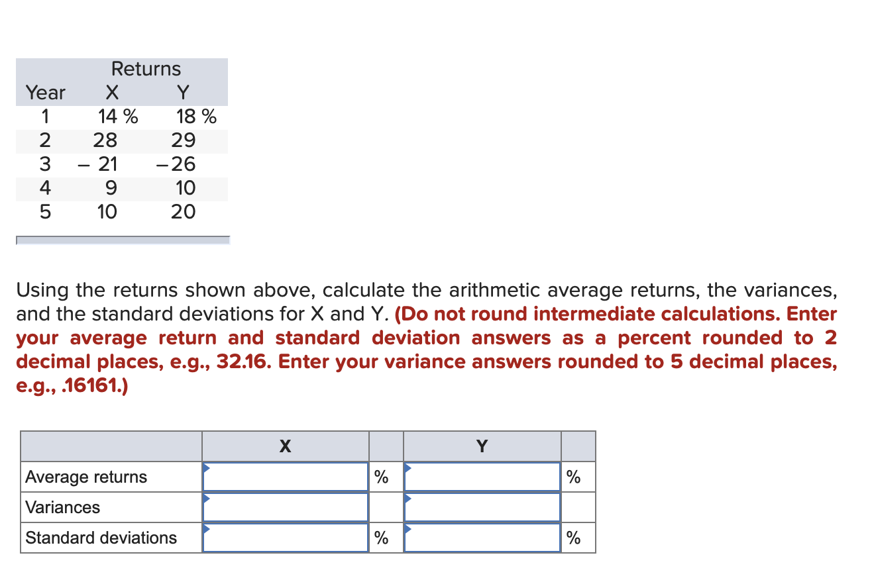Screen dimensions: 872x588
Task: Select the Y column header in answer table
Action: pyautogui.click(x=482, y=446)
